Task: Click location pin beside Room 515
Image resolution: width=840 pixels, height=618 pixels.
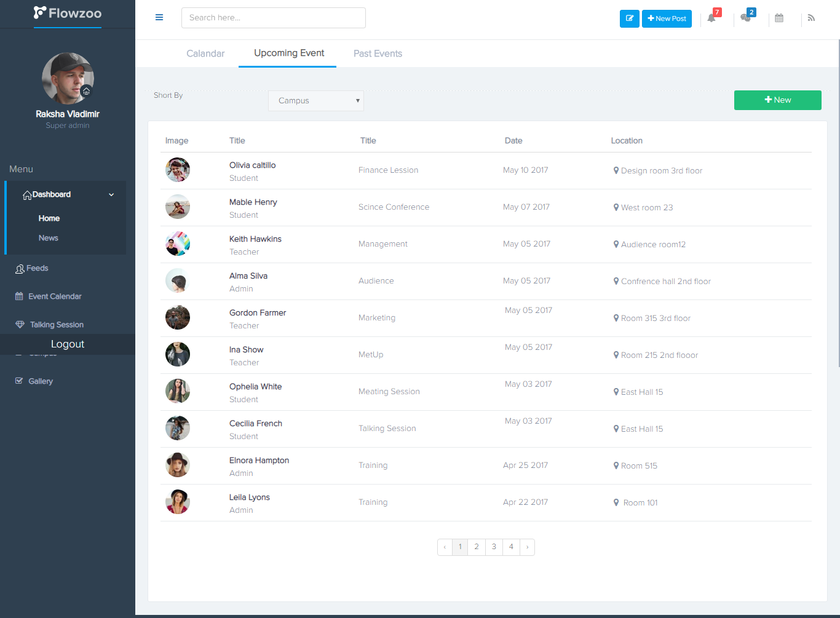Action: click(616, 465)
